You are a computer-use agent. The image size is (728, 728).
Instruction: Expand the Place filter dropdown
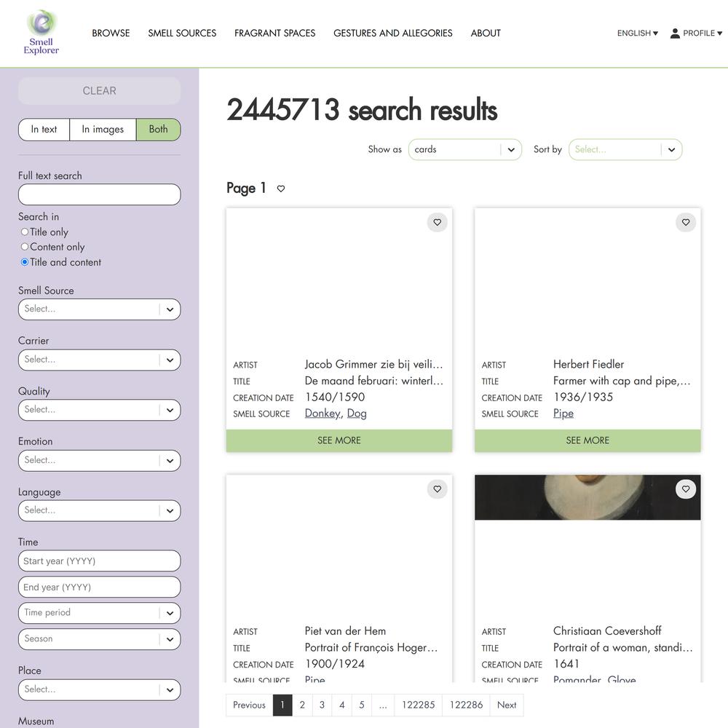99,690
